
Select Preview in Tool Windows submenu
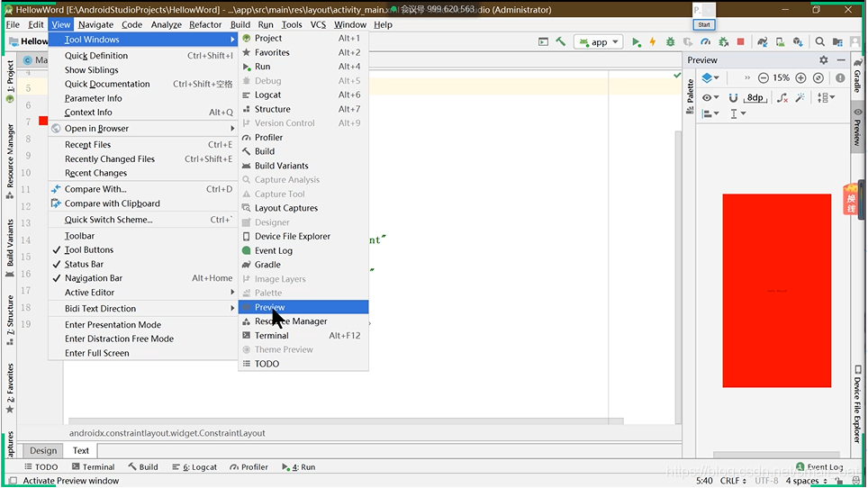(303, 307)
